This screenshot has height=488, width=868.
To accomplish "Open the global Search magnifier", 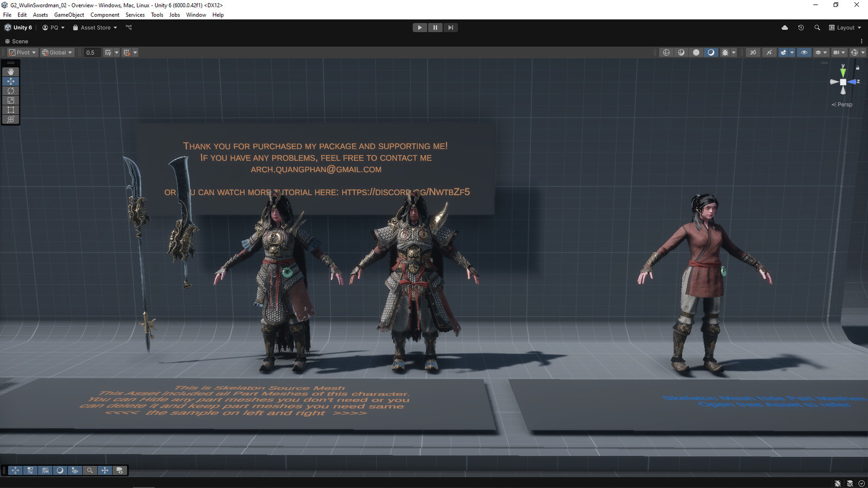I will tap(817, 28).
